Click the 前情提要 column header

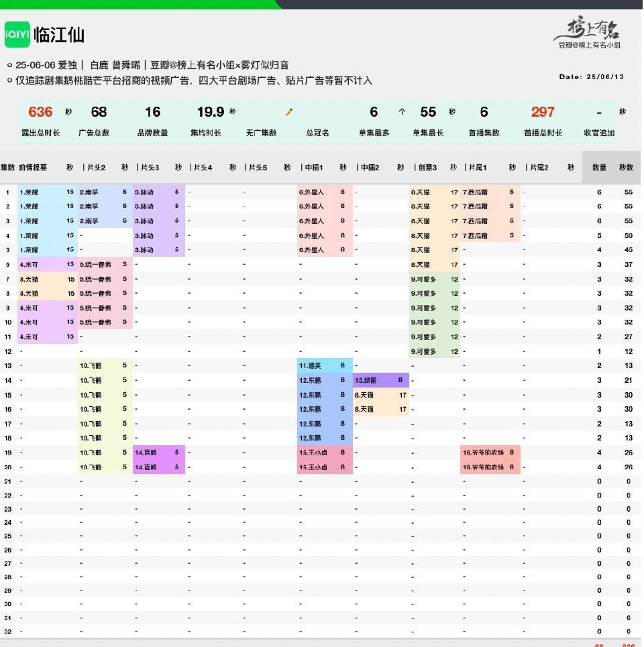[33, 168]
